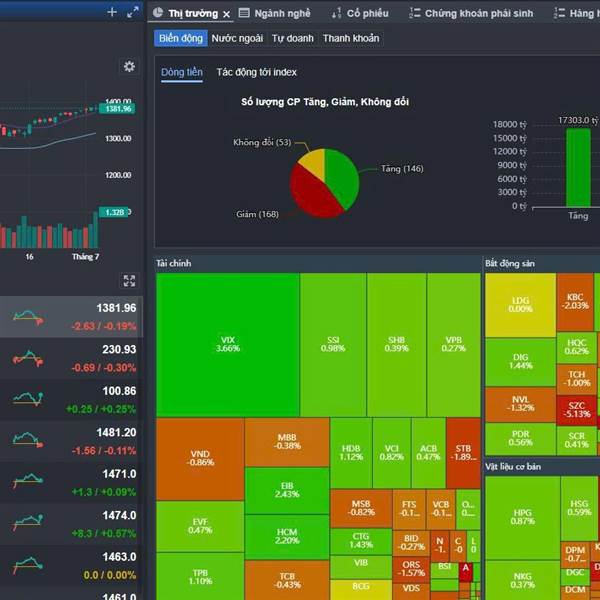Viewport: 600px width, 600px height.
Task: Select the Biến động sub-tab
Action: (x=181, y=38)
